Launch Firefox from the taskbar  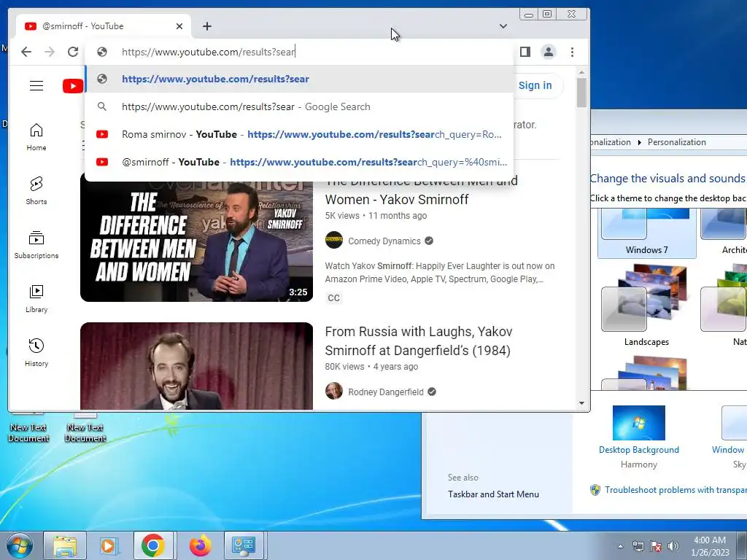pyautogui.click(x=200, y=545)
